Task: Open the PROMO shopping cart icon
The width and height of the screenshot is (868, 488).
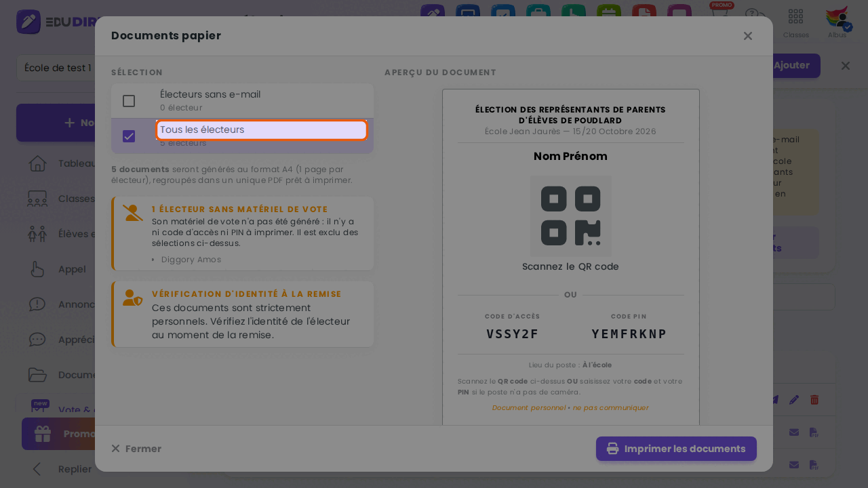Action: pos(721,15)
